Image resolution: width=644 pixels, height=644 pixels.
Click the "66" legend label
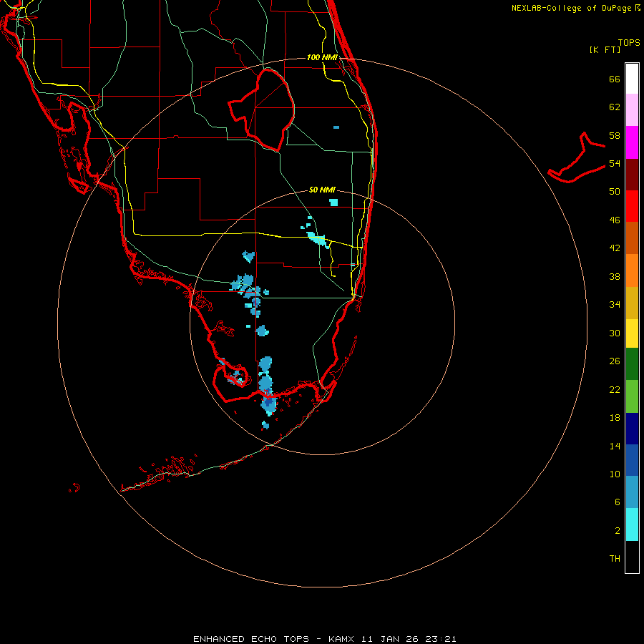[x=615, y=79]
